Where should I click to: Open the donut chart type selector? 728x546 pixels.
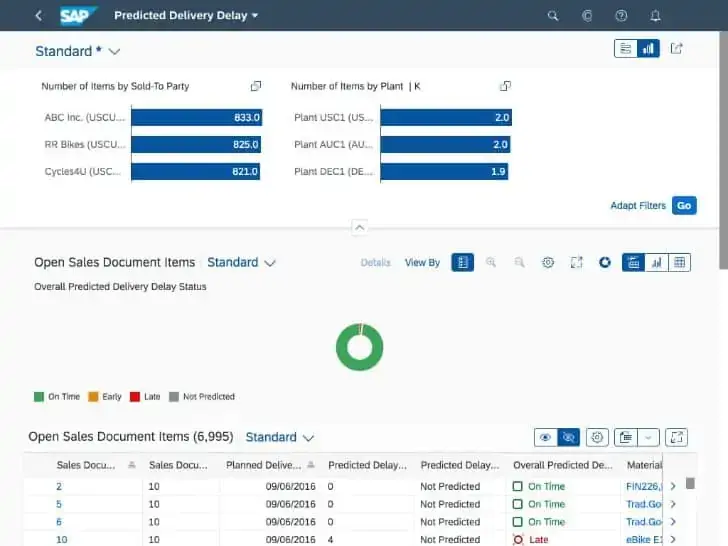coord(604,262)
